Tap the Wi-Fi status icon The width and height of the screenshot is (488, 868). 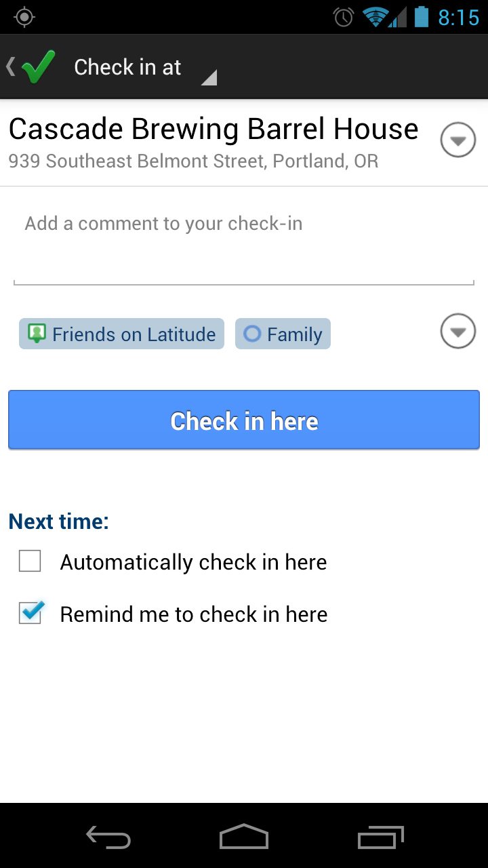[374, 17]
